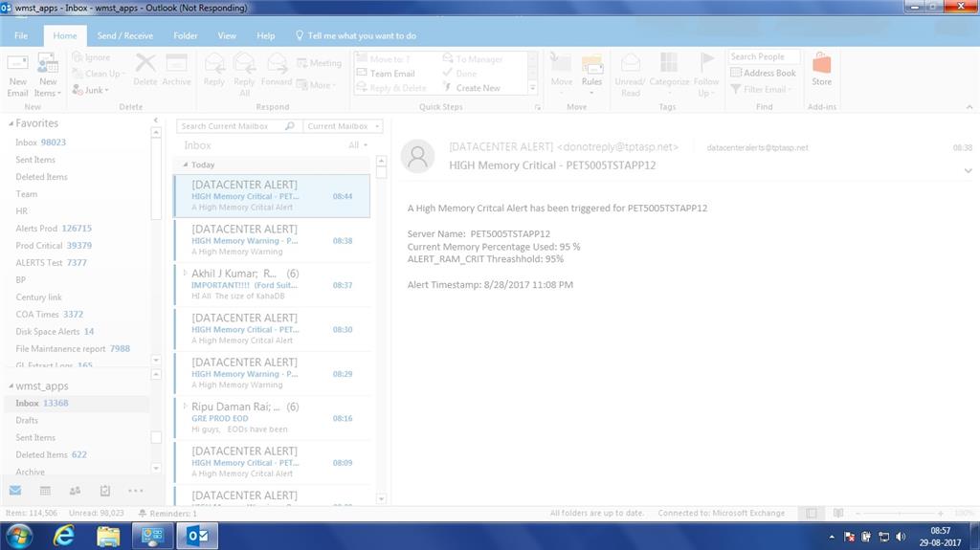Click the Reply icon
The image size is (980, 550).
(x=213, y=63)
